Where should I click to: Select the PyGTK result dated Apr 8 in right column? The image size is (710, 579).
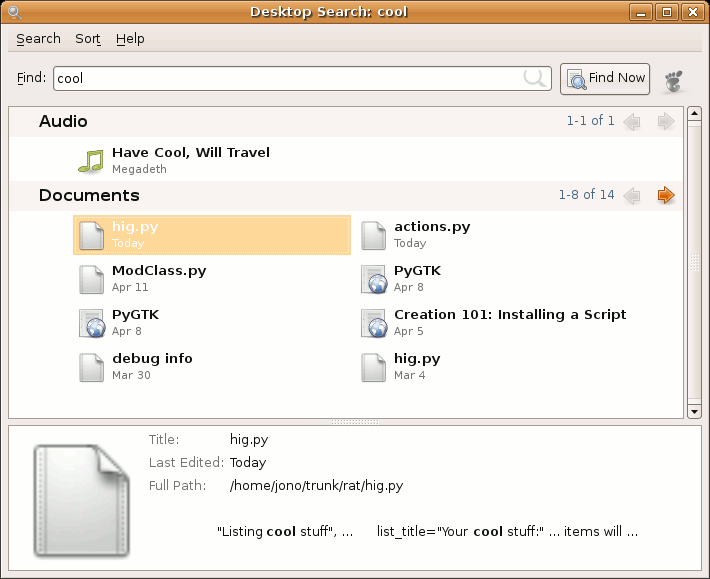417,278
